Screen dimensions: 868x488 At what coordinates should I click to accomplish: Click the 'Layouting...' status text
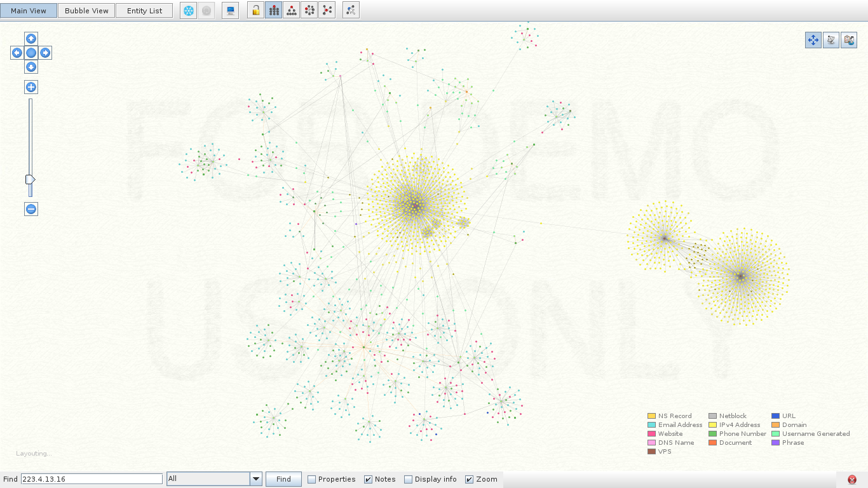pos(34,454)
